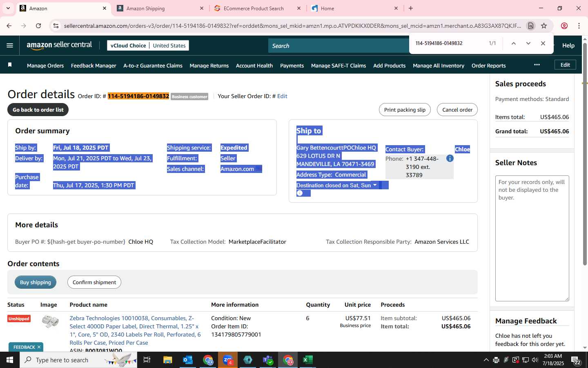The image size is (588, 368).
Task: Click Print packing slip
Action: (405, 110)
